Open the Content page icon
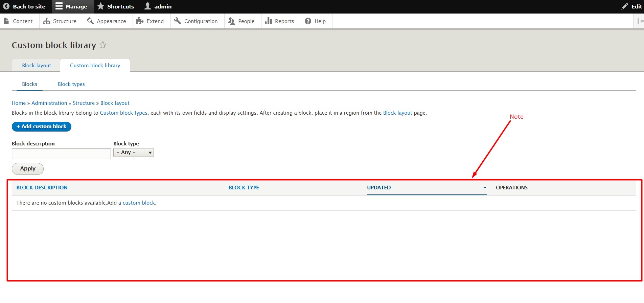Screen dimensions: 644x303 point(6,21)
